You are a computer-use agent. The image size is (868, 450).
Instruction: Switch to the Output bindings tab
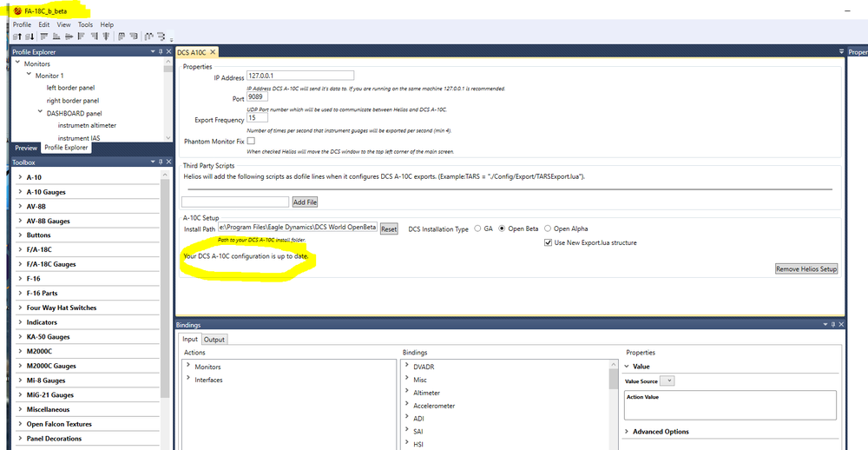click(214, 339)
